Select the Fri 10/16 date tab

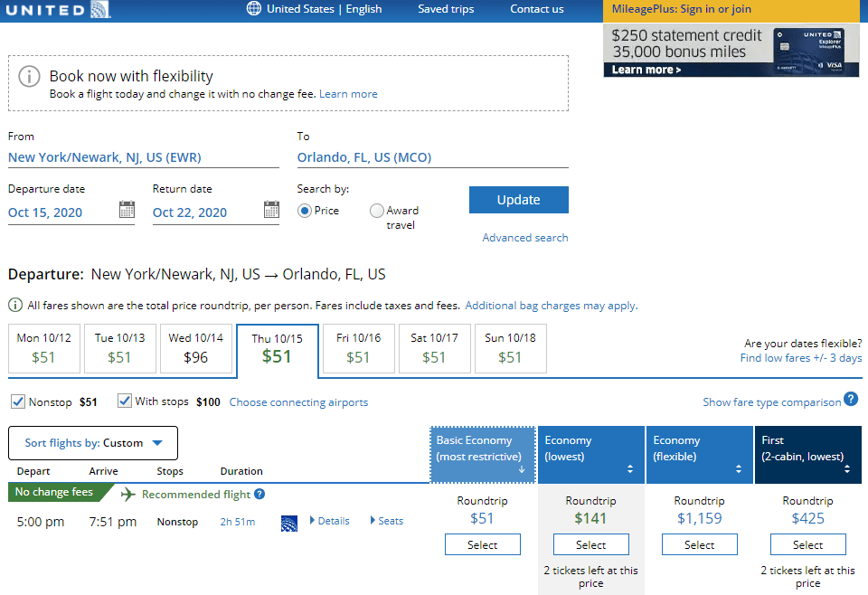click(359, 348)
